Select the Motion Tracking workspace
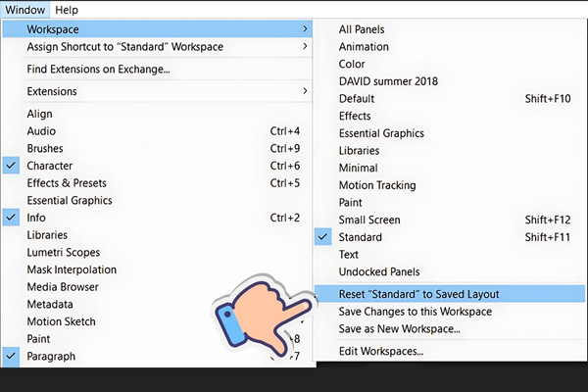Image resolution: width=588 pixels, height=392 pixels. pyautogui.click(x=450, y=185)
